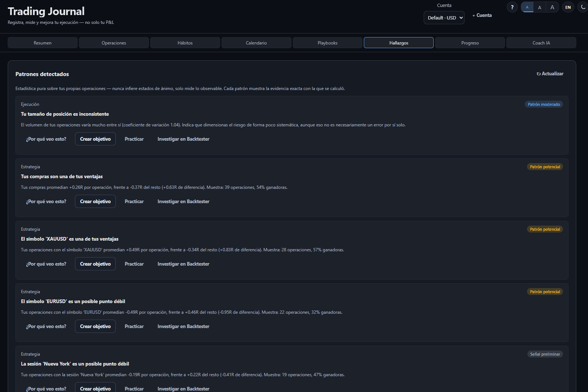The image size is (588, 392).
Task: Select the Hallazgos tab
Action: pyautogui.click(x=399, y=43)
